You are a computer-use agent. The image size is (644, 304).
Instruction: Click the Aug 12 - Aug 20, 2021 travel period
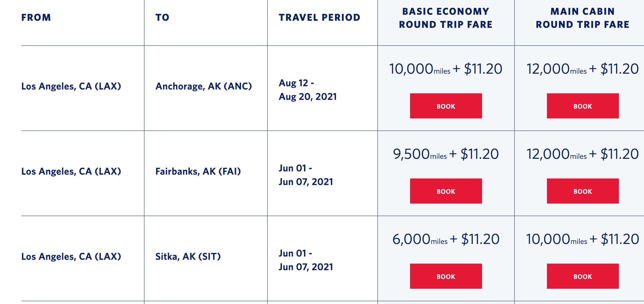click(308, 90)
